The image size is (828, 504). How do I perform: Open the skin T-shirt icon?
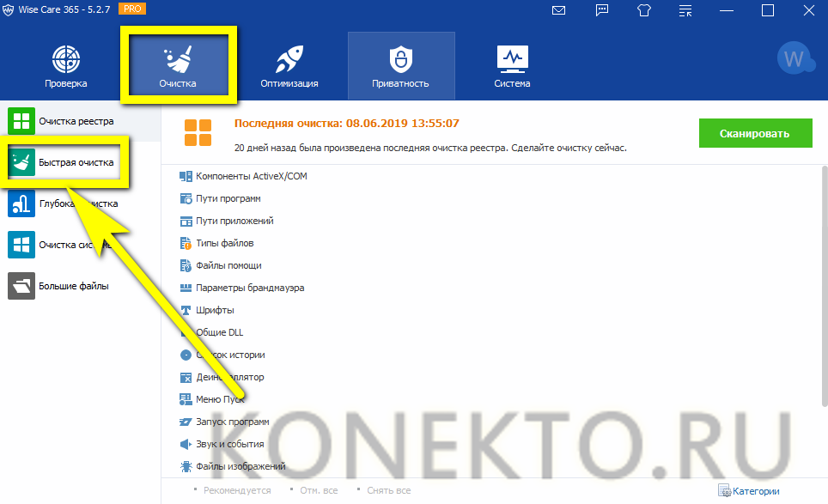(x=644, y=11)
